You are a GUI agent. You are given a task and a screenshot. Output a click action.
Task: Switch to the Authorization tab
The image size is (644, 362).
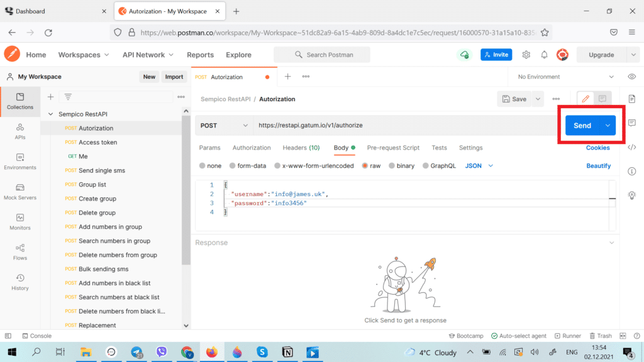click(x=252, y=147)
